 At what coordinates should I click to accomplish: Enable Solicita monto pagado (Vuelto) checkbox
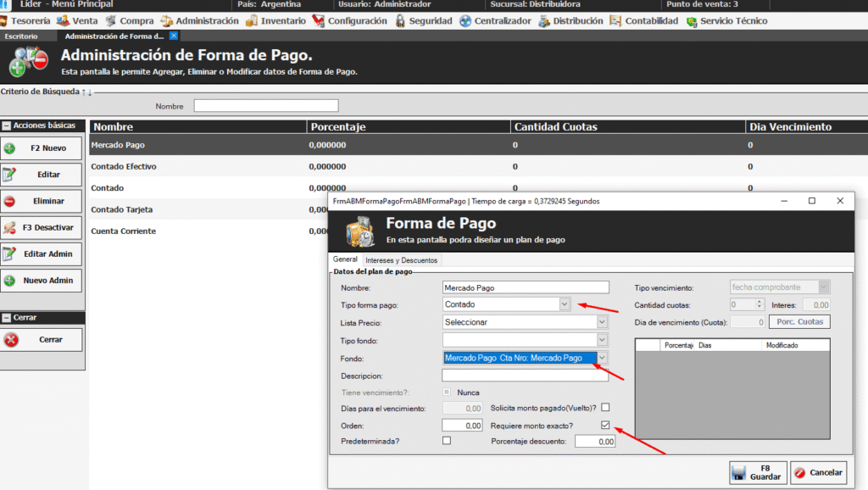point(605,408)
